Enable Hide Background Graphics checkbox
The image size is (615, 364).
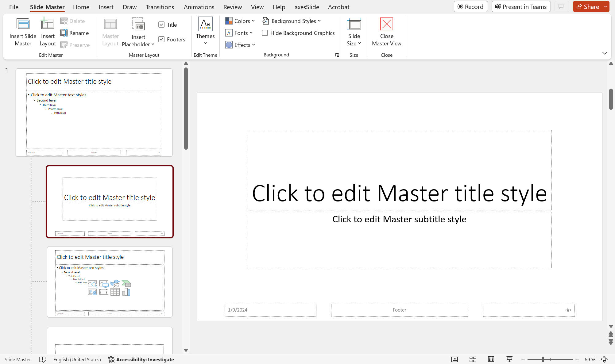pyautogui.click(x=265, y=33)
